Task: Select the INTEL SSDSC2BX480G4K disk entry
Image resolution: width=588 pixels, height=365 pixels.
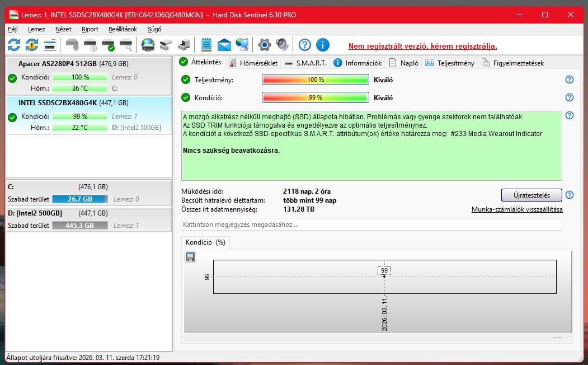Action: (x=89, y=115)
